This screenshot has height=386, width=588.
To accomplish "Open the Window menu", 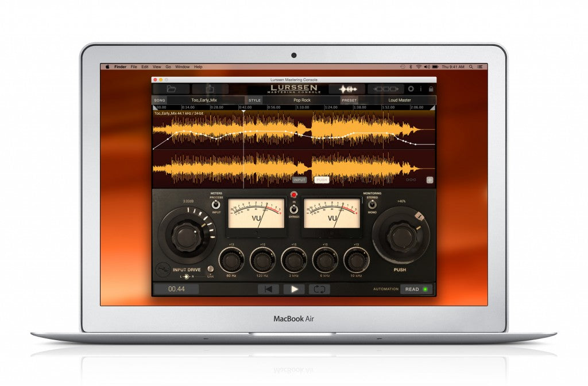I will [x=182, y=67].
